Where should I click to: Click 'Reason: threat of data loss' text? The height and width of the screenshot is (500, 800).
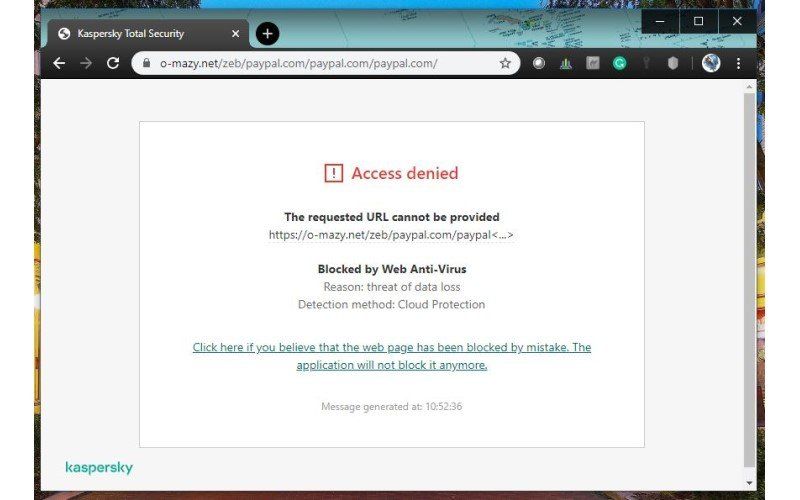click(392, 287)
